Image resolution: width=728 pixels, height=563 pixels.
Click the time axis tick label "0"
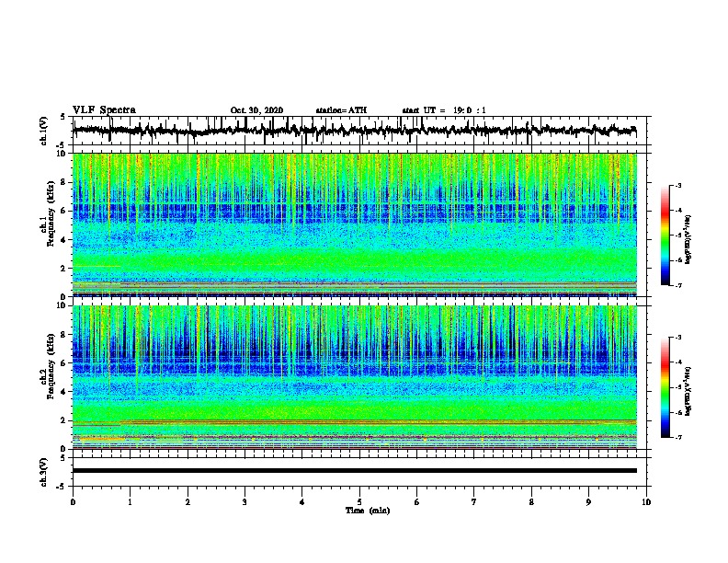[x=73, y=502]
